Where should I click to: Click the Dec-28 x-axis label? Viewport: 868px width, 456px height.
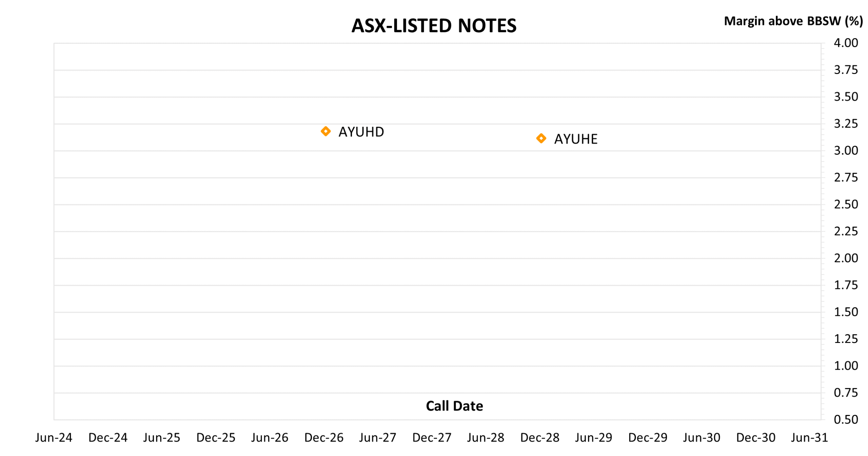[540, 438]
